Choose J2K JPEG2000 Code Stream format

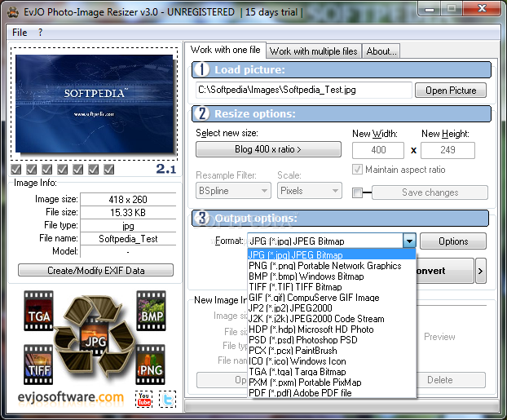click(332, 319)
